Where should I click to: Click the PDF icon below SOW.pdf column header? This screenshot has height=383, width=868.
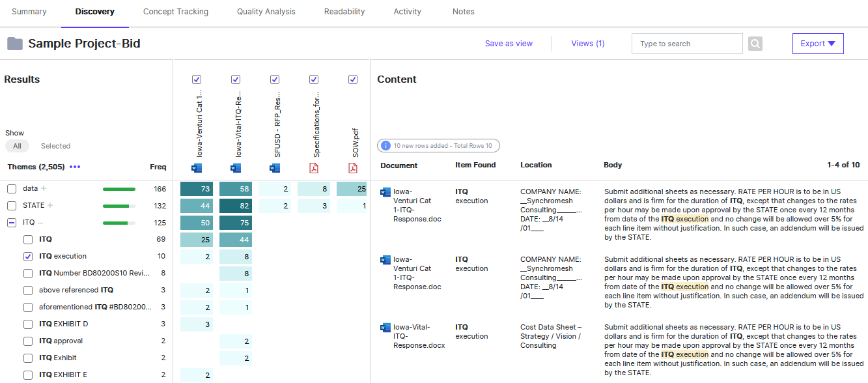click(x=353, y=168)
